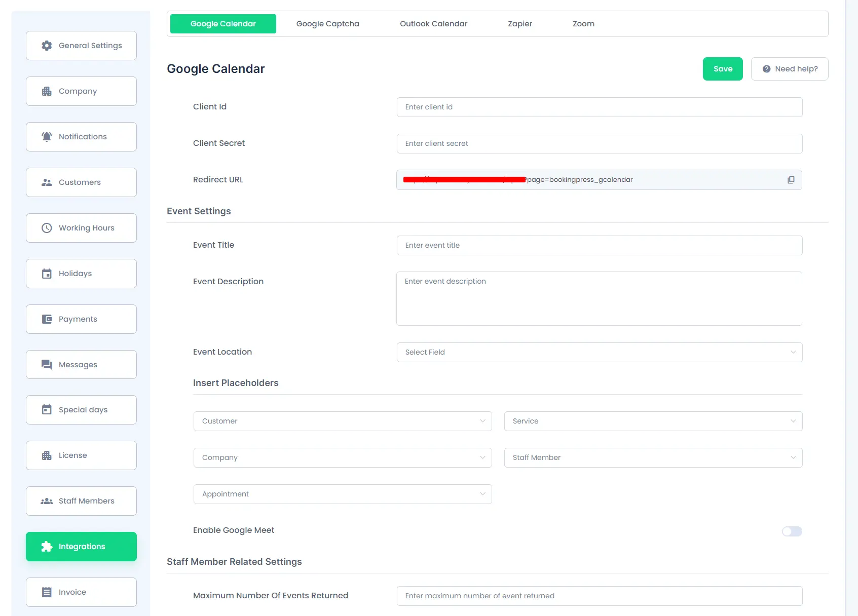Switch to the Zoom tab
The image size is (858, 616).
[x=584, y=24]
